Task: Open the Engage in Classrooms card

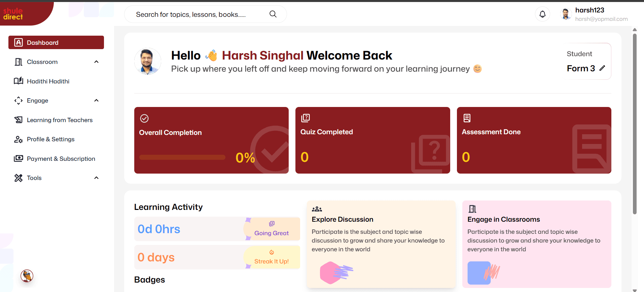Action: click(x=537, y=244)
